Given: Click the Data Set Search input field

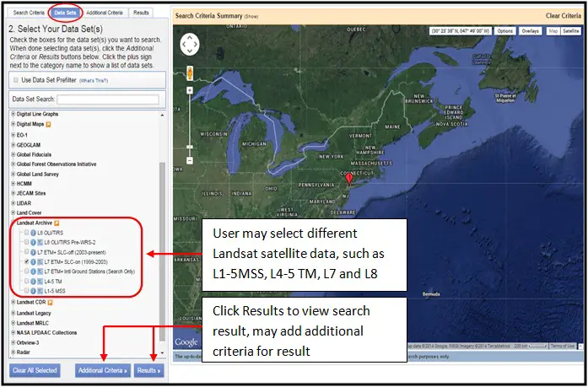Looking at the screenshot, I should coord(108,99).
